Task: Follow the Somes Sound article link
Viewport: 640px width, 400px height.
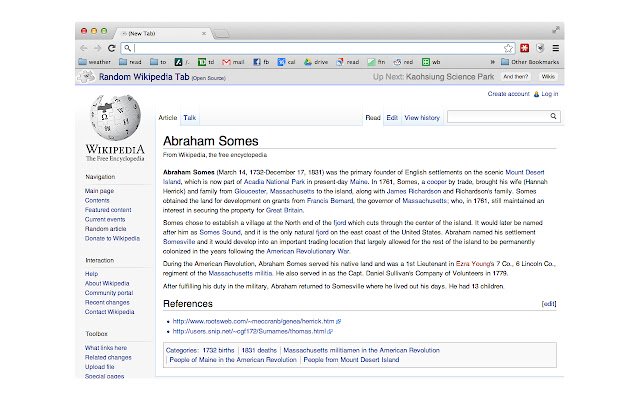Action: click(x=220, y=232)
